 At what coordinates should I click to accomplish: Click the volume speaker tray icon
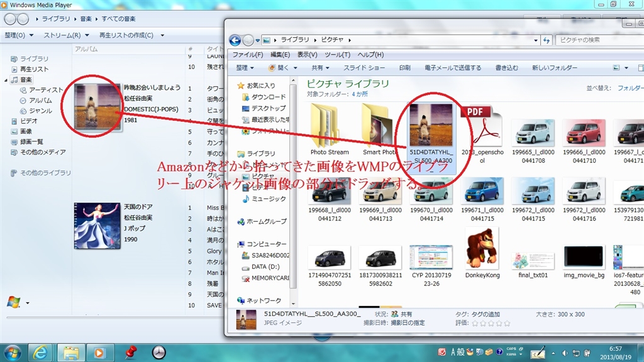coord(565,353)
